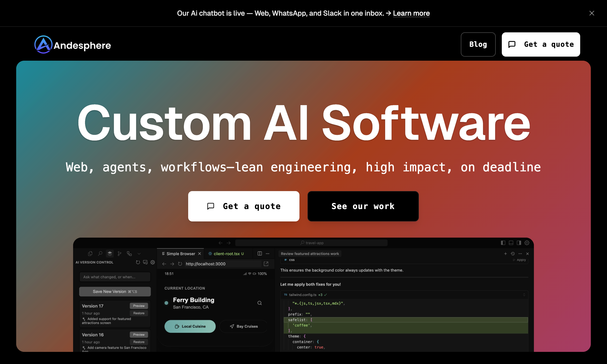The image size is (607, 364).
Task: Preview Version 16
Action: click(139, 335)
